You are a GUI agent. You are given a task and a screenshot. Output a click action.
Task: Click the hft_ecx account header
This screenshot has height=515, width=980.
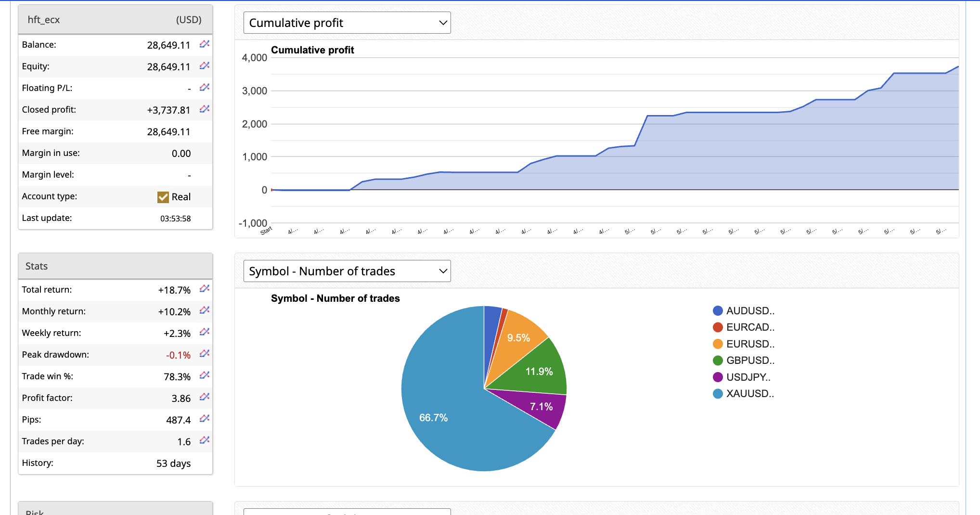(115, 20)
